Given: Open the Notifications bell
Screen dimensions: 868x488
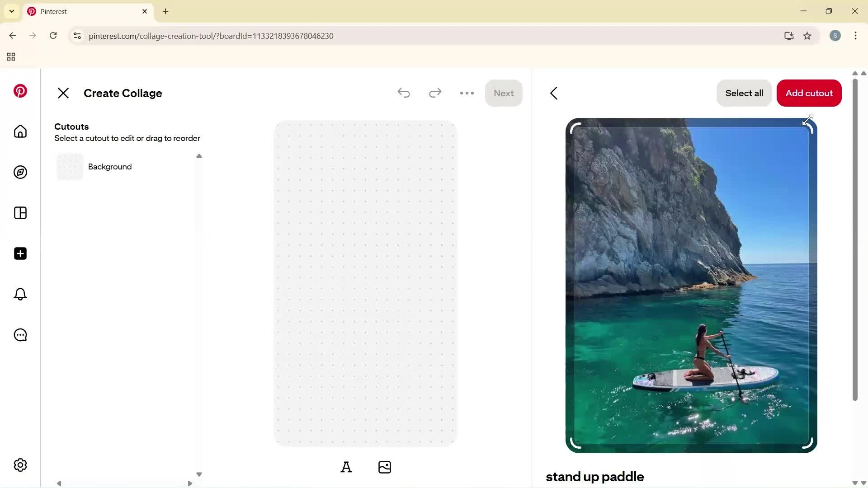Looking at the screenshot, I should [x=20, y=294].
